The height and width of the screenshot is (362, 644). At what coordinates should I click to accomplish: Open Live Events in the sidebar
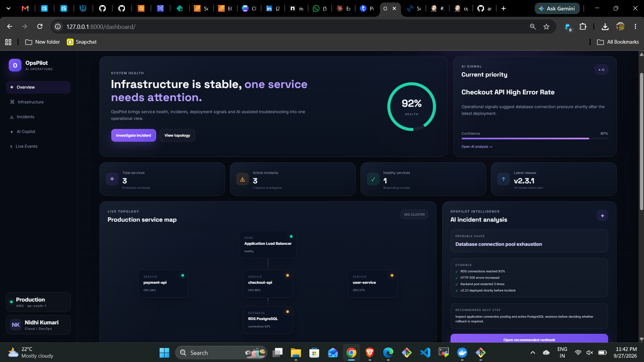click(38, 146)
